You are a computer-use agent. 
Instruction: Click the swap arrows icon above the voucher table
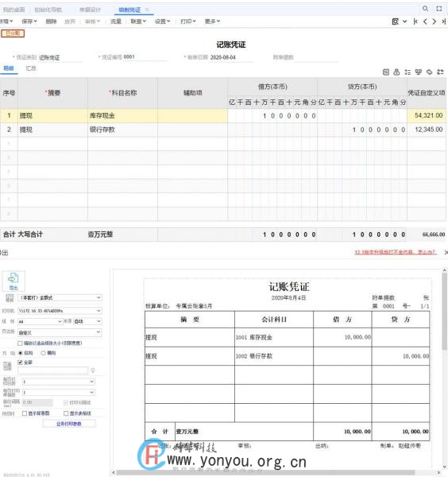[x=440, y=72]
